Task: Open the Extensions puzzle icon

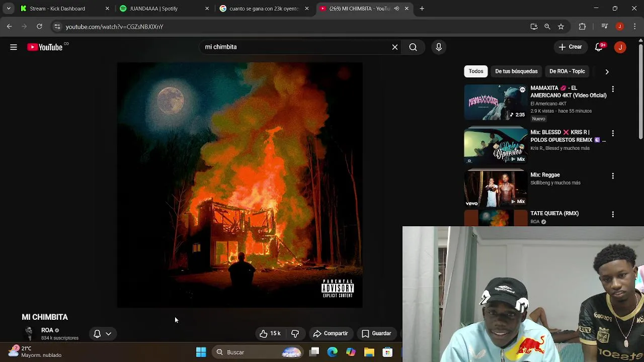Action: coord(582,27)
